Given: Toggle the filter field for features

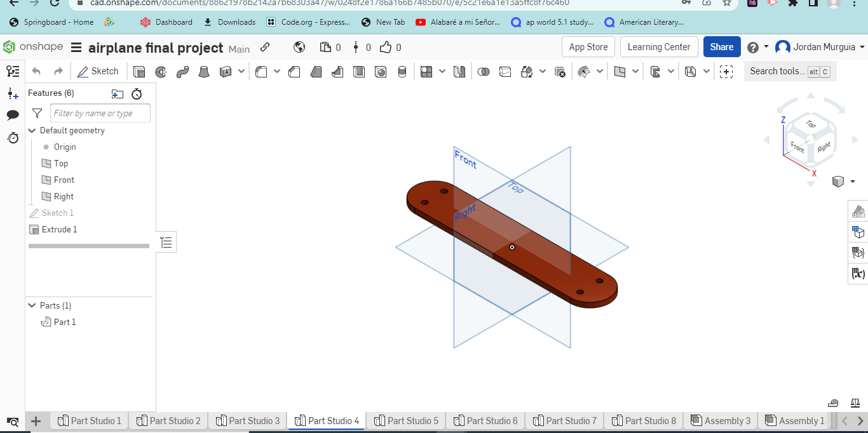Looking at the screenshot, I should (37, 113).
